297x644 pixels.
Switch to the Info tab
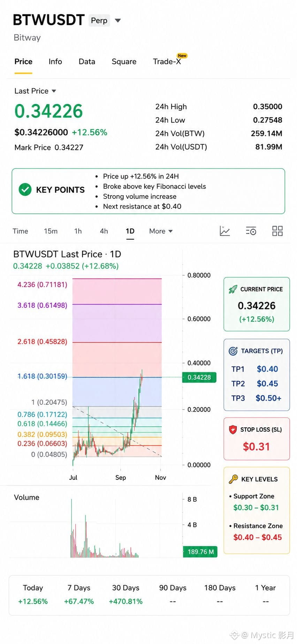(55, 62)
